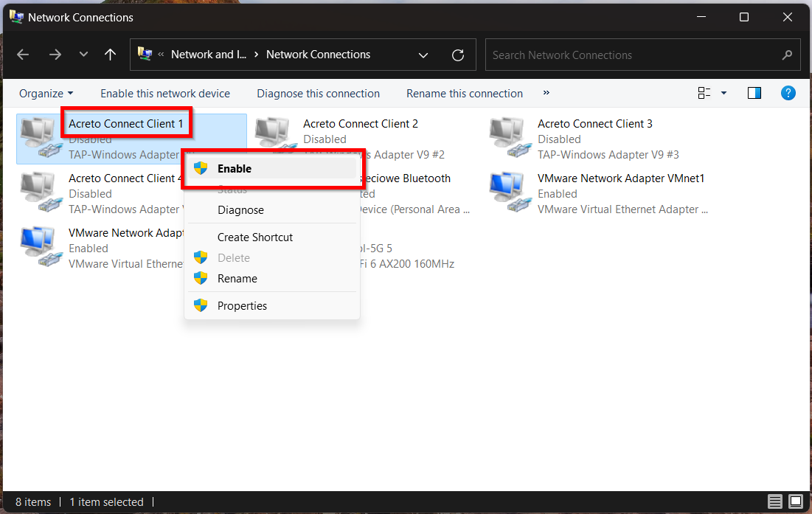Image resolution: width=812 pixels, height=514 pixels.
Task: Minimize the Network Connections window
Action: click(701, 17)
